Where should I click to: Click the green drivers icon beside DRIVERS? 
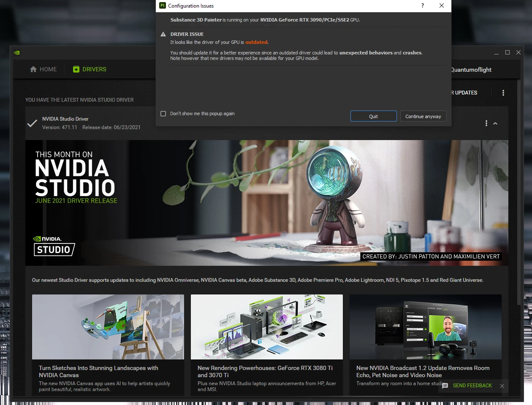pyautogui.click(x=76, y=69)
